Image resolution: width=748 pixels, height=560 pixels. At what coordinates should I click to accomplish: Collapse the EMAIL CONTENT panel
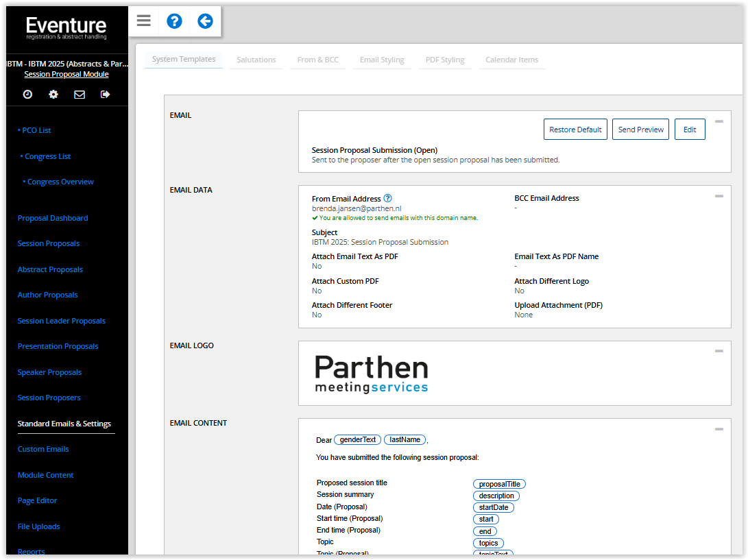point(719,429)
